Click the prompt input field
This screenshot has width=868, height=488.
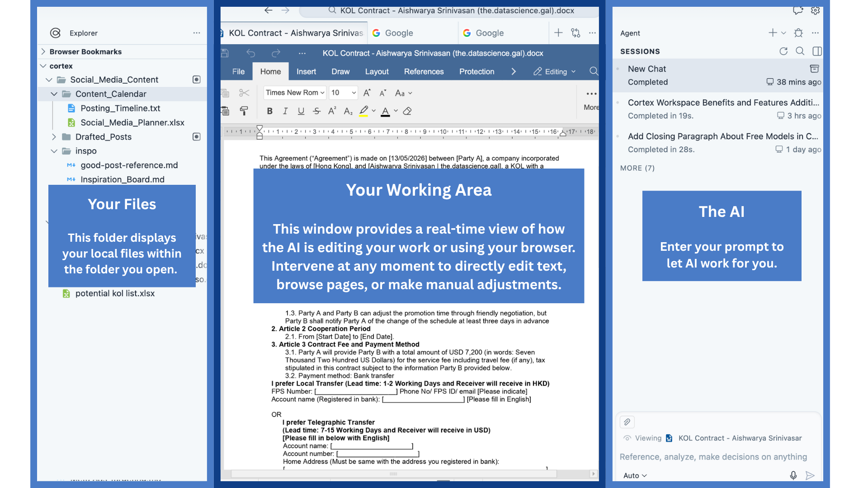(x=713, y=457)
